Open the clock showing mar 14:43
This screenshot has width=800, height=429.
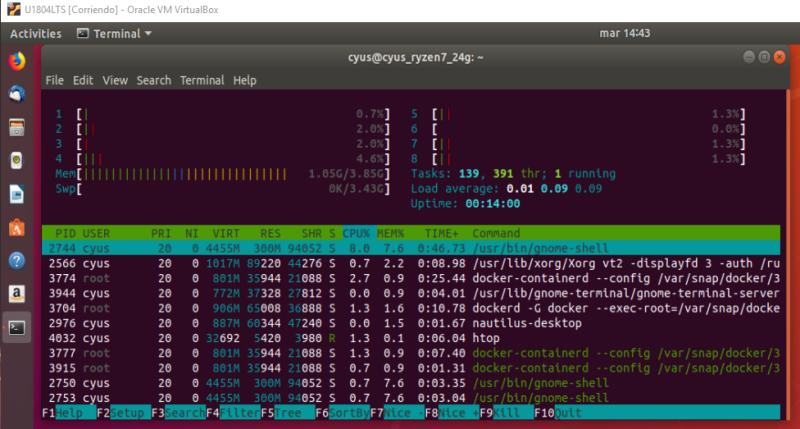[x=624, y=33]
